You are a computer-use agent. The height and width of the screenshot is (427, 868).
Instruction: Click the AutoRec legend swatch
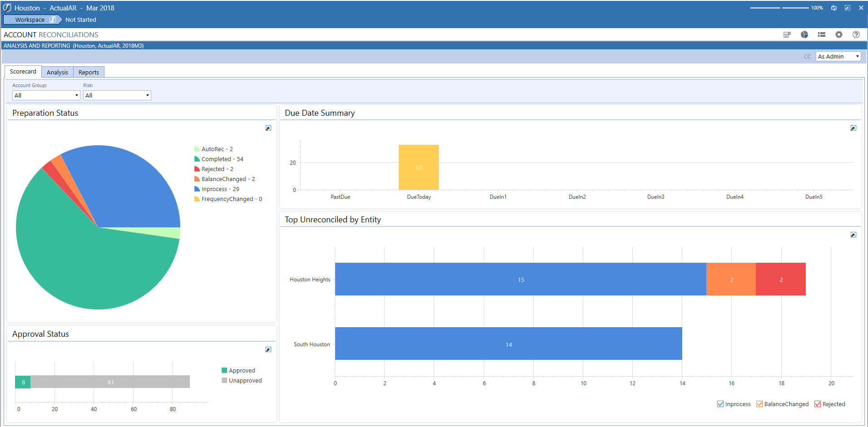(197, 149)
